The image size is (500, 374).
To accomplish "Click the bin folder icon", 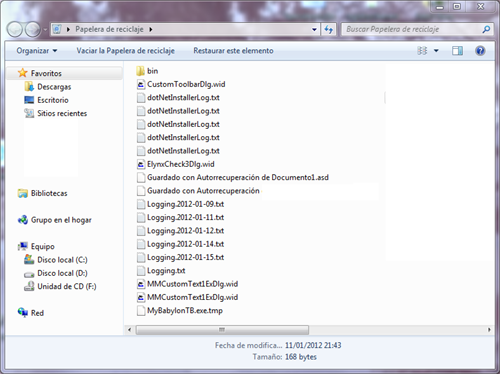I will 141,71.
